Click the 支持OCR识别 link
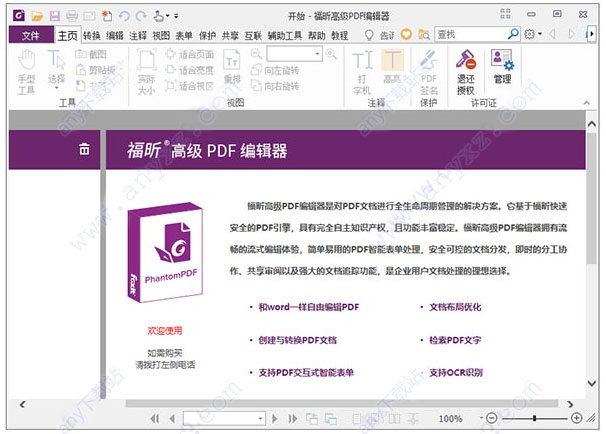Viewport: 606px width, 434px height. pos(456,373)
